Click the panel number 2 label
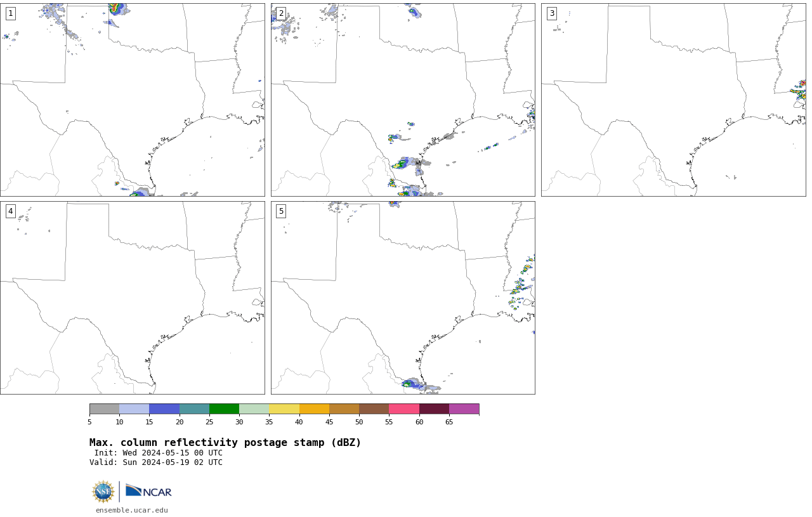Screen dimensions: 812x517 (281, 13)
